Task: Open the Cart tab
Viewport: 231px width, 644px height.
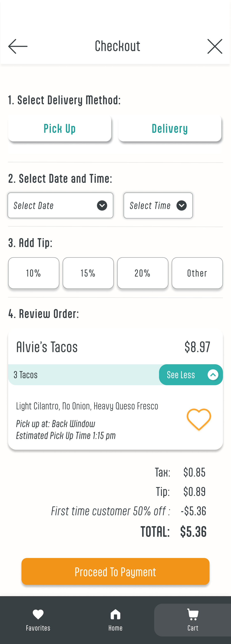Action: pyautogui.click(x=192, y=619)
